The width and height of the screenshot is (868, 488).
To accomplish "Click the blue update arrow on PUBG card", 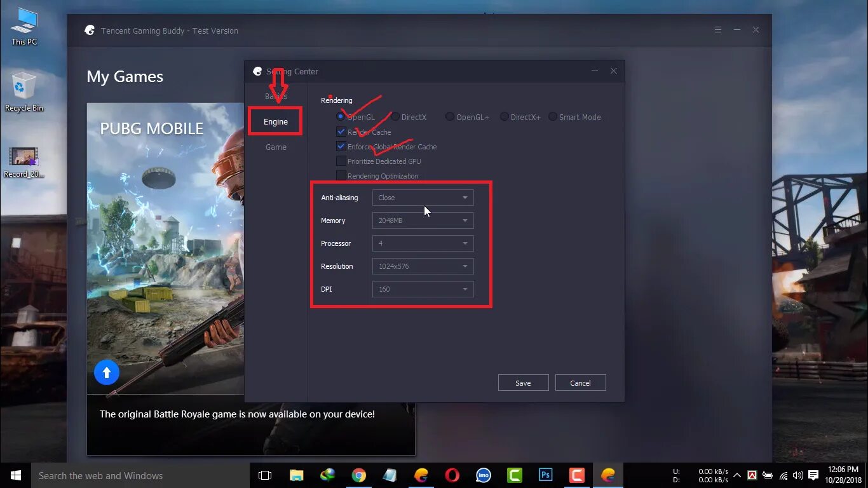I will [107, 372].
